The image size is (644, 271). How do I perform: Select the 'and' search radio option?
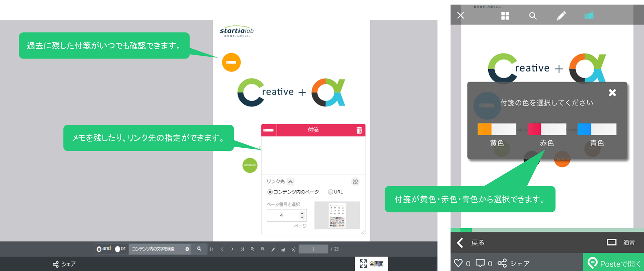click(99, 249)
